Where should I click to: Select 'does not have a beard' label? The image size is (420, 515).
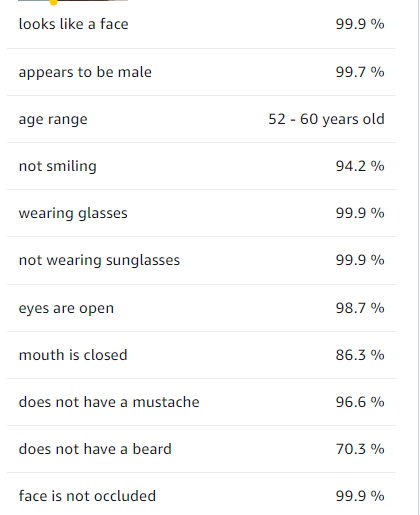pos(95,449)
